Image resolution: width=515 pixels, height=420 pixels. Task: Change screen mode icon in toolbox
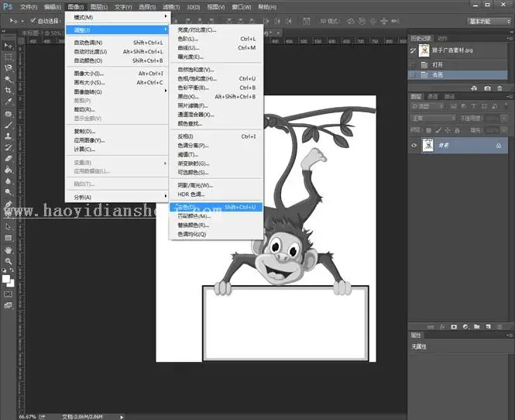coord(9,305)
